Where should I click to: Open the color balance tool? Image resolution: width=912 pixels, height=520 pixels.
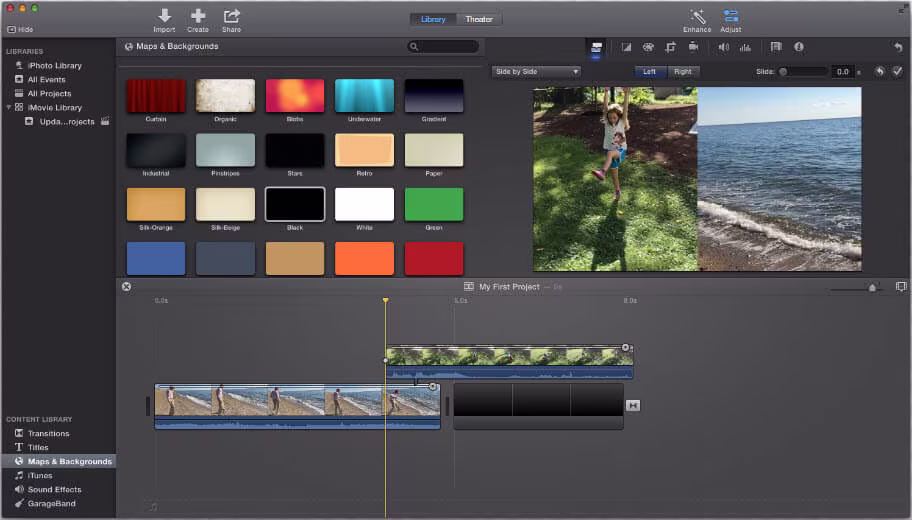626,47
